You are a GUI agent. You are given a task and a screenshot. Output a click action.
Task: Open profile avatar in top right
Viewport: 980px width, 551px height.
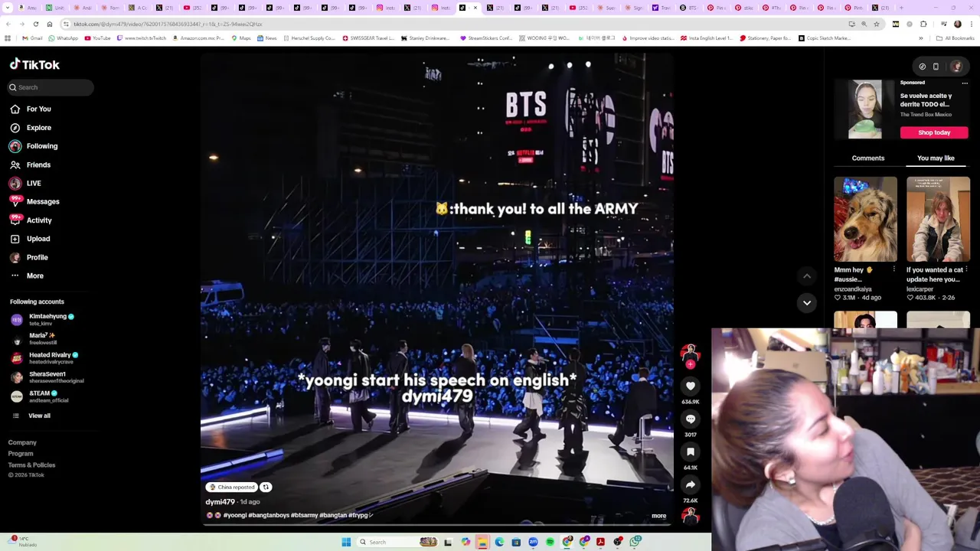956,67
